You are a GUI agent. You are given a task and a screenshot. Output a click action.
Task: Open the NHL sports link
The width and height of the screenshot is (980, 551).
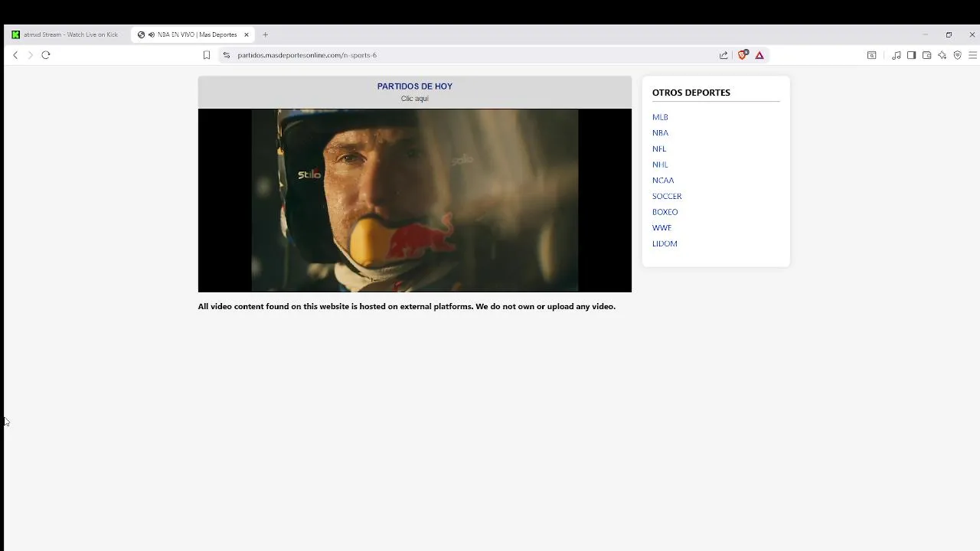point(660,165)
